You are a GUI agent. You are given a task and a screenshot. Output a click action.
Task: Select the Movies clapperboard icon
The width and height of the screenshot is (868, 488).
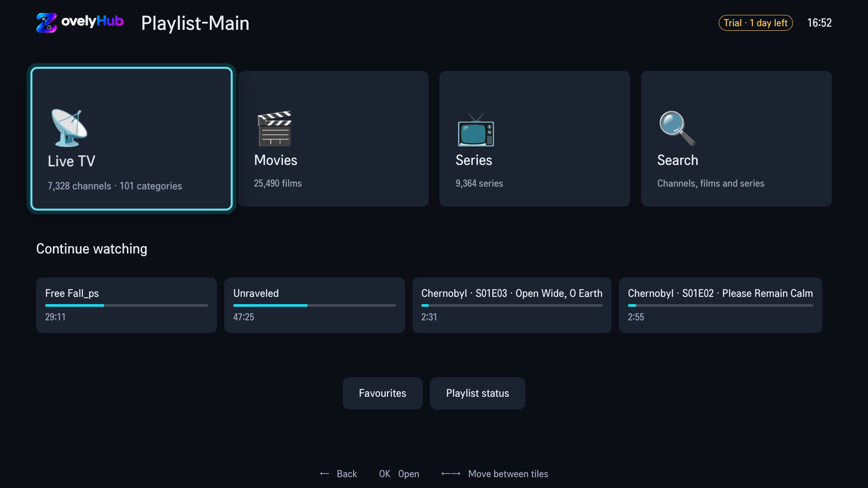click(x=274, y=128)
